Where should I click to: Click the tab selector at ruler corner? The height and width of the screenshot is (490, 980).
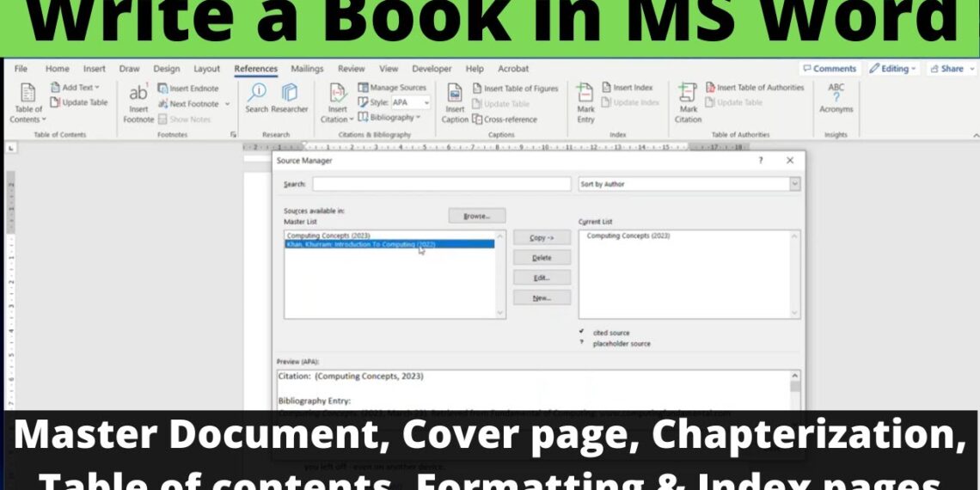(x=11, y=148)
